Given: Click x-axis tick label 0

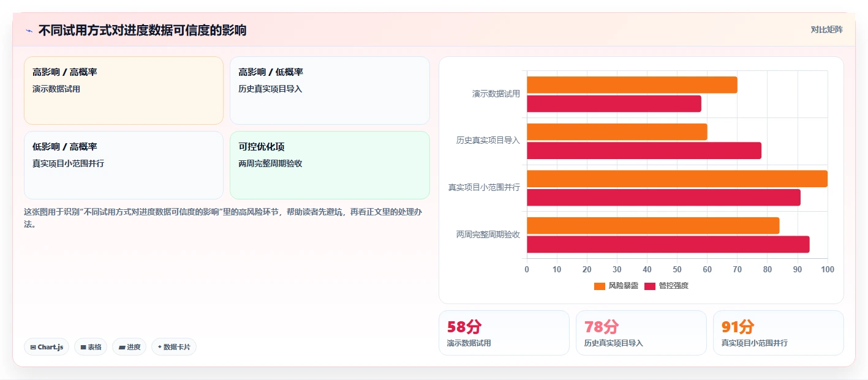Looking at the screenshot, I should click(x=527, y=269).
